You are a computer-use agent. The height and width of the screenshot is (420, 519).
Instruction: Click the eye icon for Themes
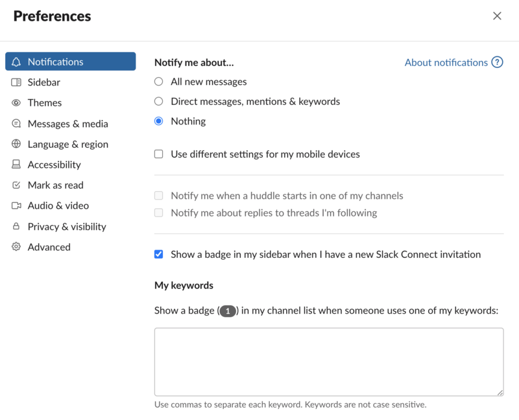click(x=16, y=103)
